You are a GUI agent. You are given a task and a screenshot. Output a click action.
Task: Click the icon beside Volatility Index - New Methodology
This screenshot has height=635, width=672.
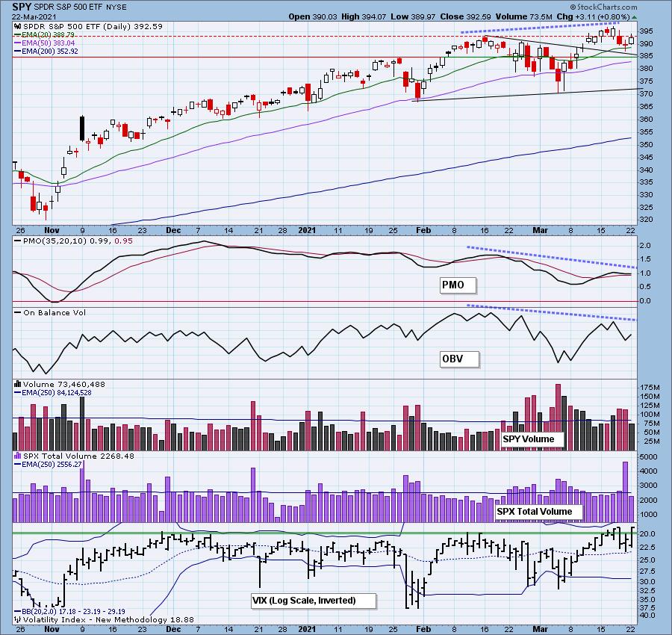point(18,619)
